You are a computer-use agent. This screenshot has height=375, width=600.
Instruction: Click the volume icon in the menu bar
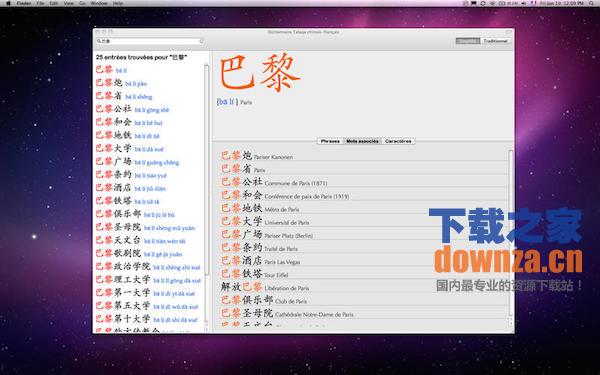click(523, 3)
